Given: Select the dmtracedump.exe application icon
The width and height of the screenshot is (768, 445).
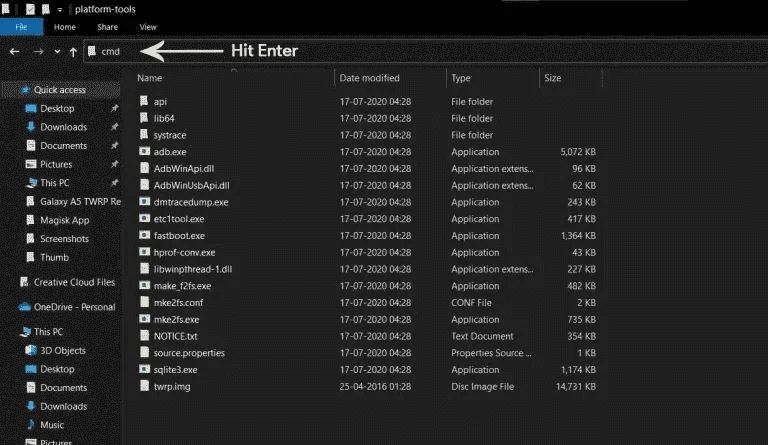Looking at the screenshot, I should (x=144, y=201).
